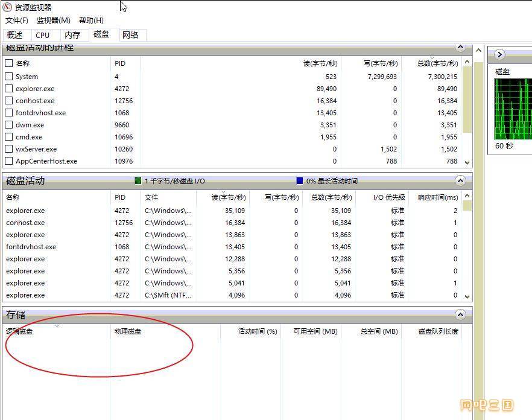Click the Resource Monitor app icon in title bar
This screenshot has height=420, width=532.
point(7,7)
